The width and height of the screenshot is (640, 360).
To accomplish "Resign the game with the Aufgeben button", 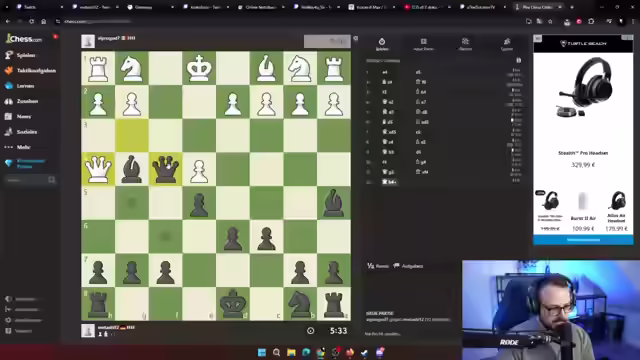I will coord(408,266).
